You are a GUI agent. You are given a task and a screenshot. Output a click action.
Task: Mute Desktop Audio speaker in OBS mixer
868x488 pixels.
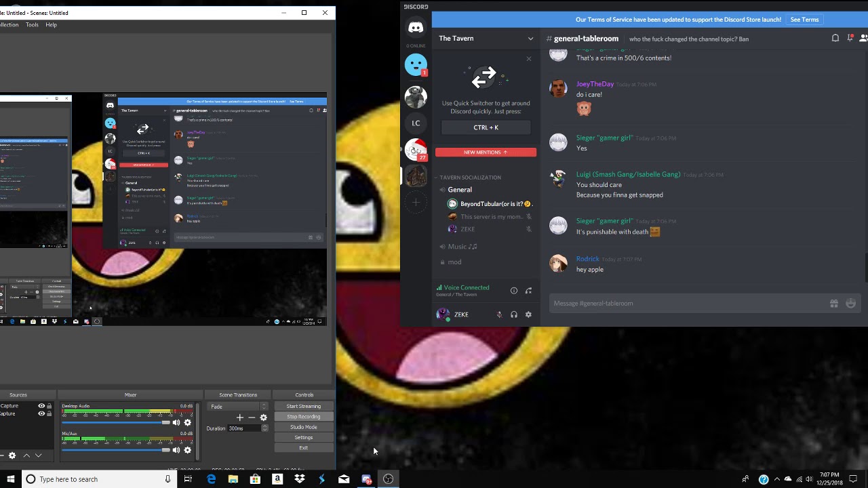pos(176,423)
